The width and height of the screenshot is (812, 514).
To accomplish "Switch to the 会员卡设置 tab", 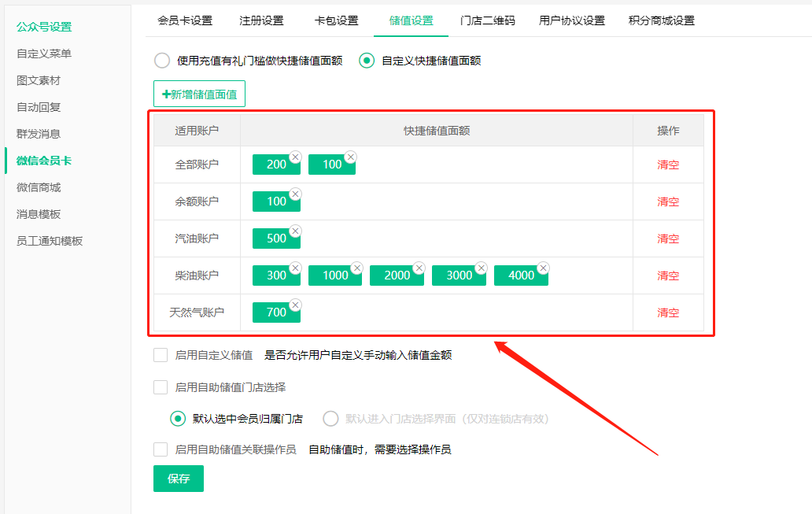I will pyautogui.click(x=185, y=21).
